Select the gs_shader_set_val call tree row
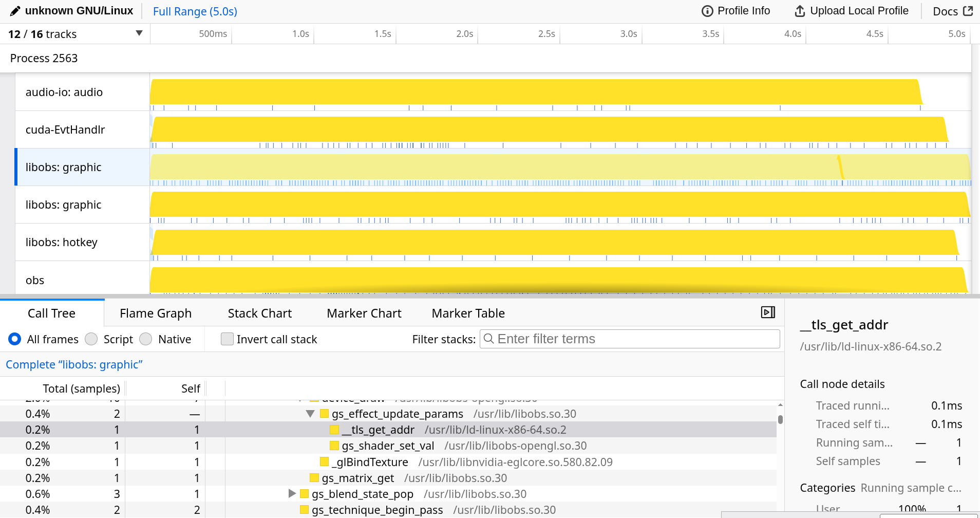This screenshot has width=980, height=518. click(388, 446)
